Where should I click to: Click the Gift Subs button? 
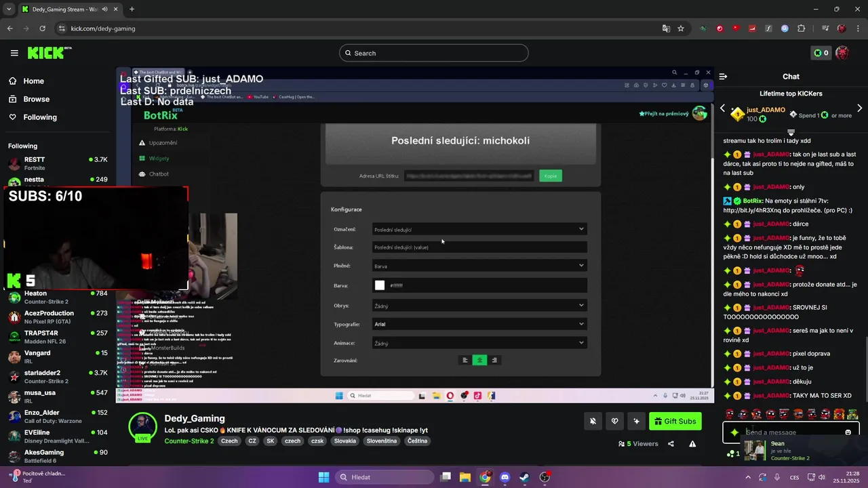675,422
